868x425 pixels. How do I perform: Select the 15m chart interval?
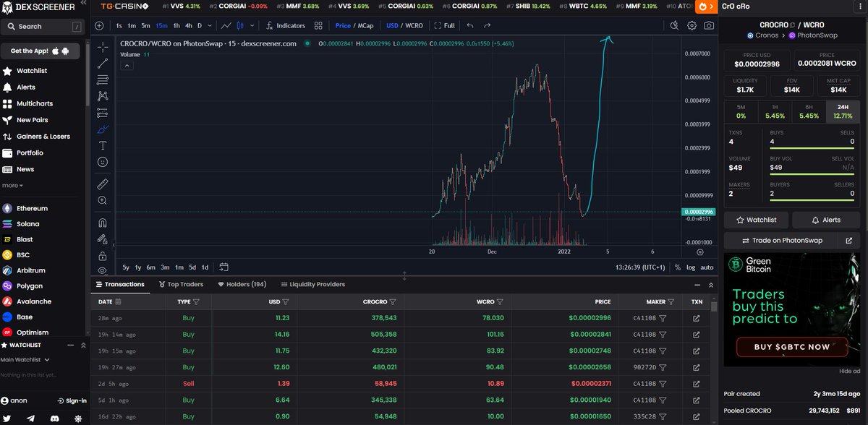161,25
